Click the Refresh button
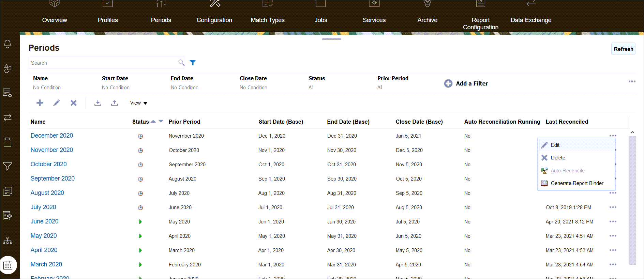Image resolution: width=644 pixels, height=279 pixels. (x=623, y=49)
